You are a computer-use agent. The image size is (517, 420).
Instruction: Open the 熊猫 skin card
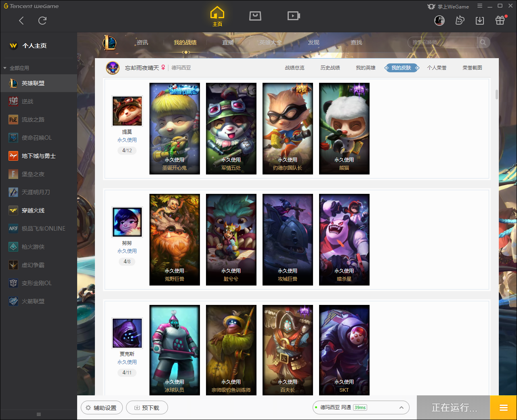[x=344, y=128]
